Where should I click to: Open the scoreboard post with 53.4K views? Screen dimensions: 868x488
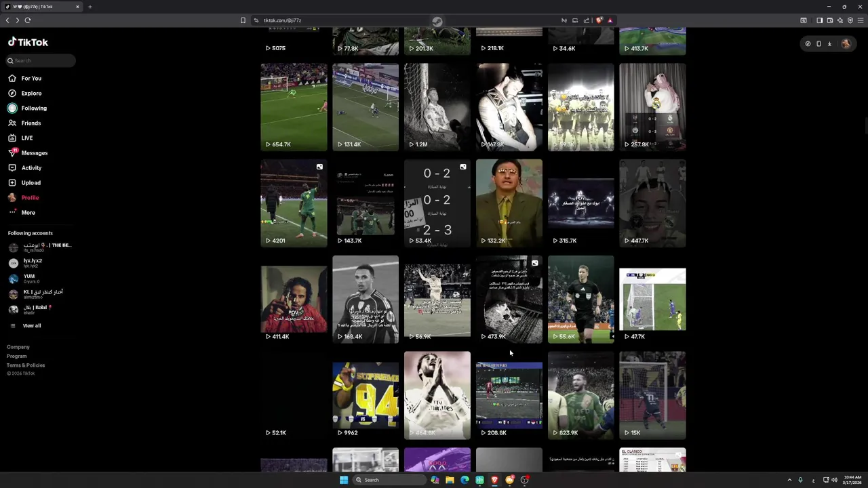(437, 203)
